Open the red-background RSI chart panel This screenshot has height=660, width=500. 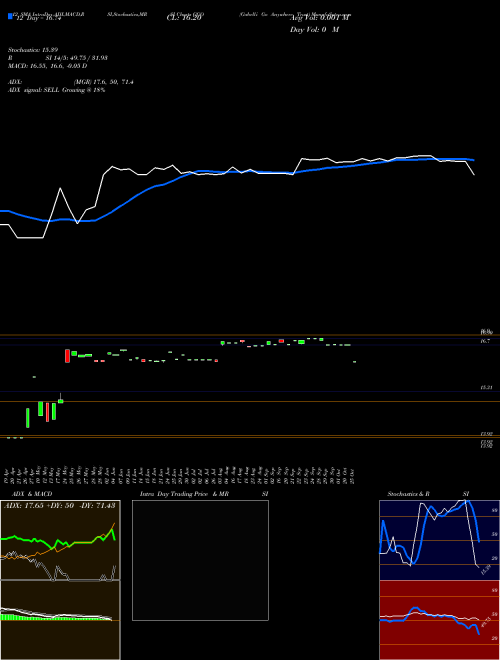pos(439,620)
